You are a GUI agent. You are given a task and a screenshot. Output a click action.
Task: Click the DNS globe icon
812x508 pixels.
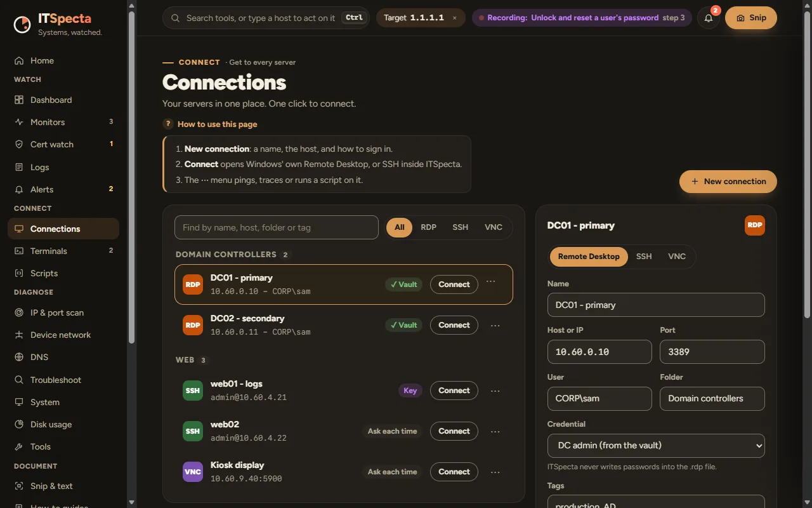[x=19, y=358]
